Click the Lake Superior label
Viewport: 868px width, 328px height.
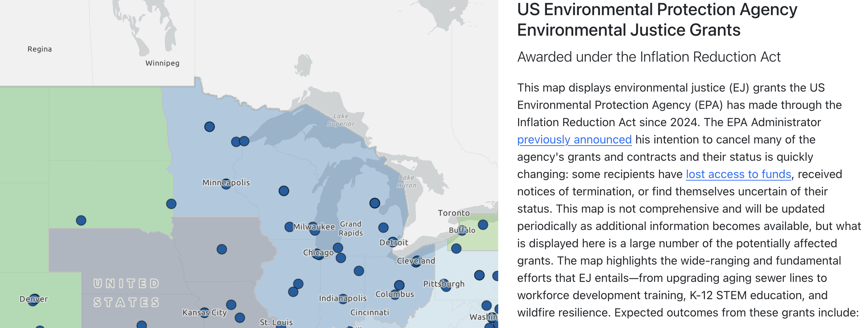click(x=341, y=120)
